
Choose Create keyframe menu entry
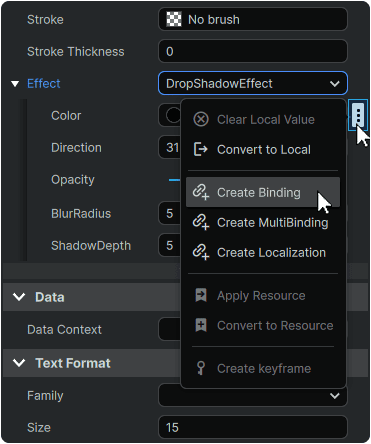[263, 368]
